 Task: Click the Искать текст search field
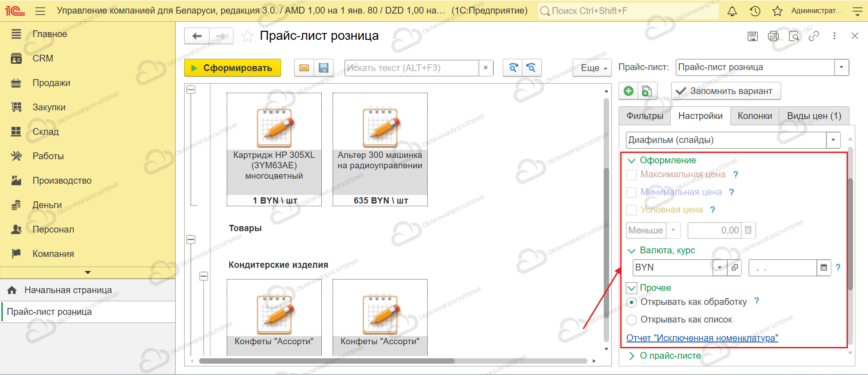411,68
